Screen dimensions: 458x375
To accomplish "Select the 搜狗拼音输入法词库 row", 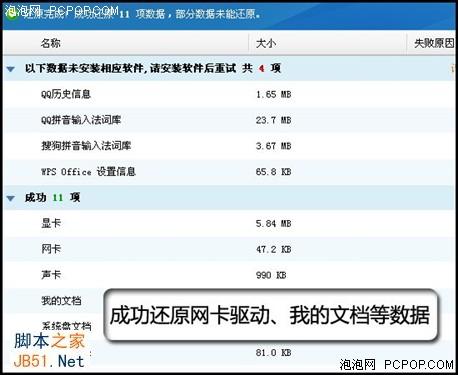I will tap(229, 146).
